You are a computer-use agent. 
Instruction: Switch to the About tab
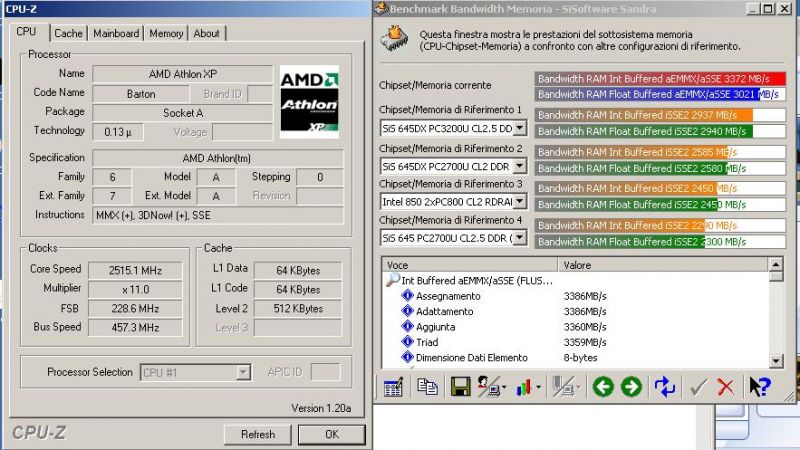tap(207, 33)
